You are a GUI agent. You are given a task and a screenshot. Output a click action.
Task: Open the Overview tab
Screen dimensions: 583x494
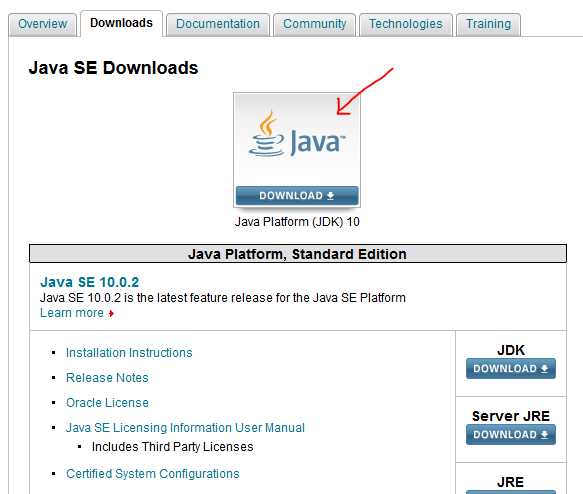[x=42, y=24]
